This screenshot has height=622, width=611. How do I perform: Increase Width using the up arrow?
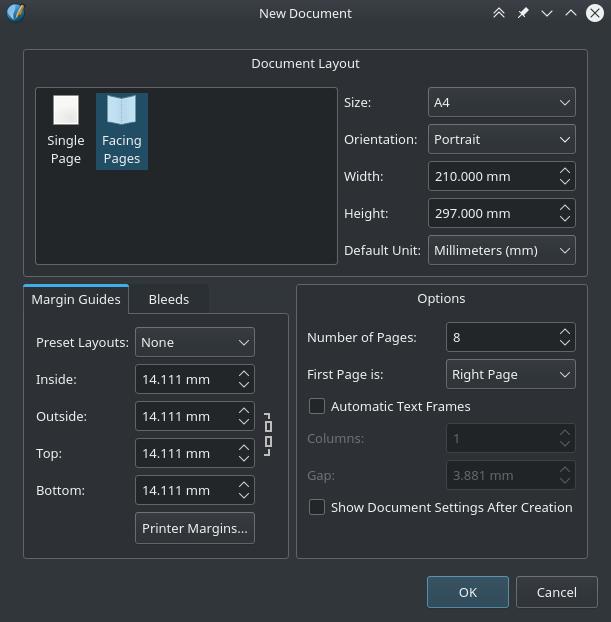coord(565,171)
